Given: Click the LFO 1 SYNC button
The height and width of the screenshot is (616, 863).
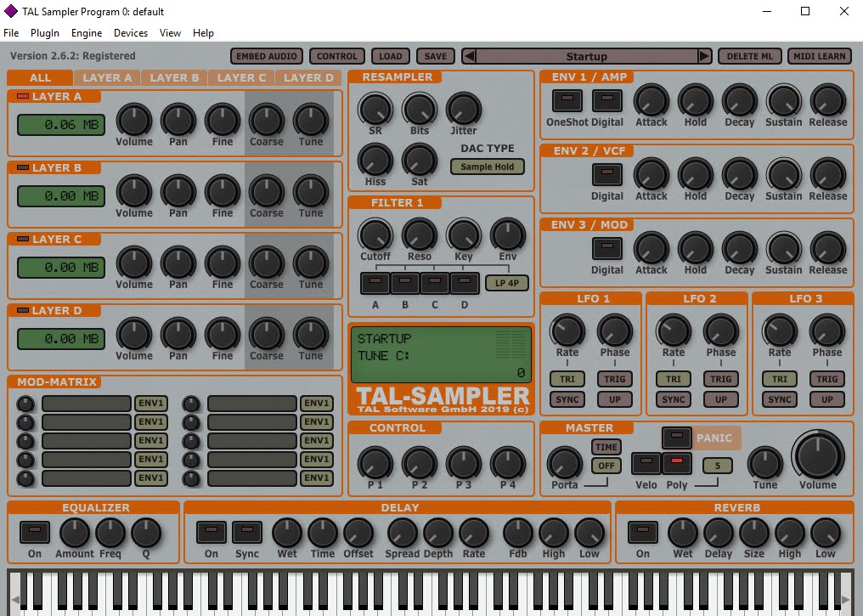Looking at the screenshot, I should [567, 399].
